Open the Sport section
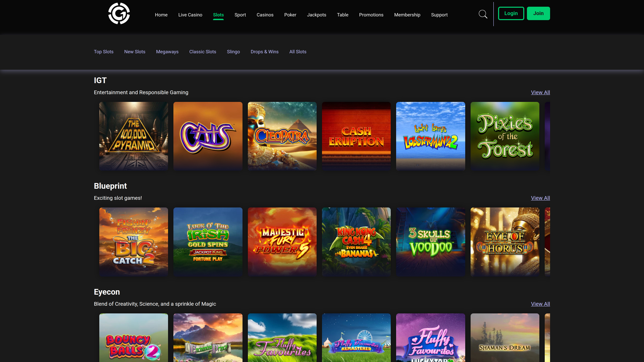This screenshot has width=644, height=362. coord(240,15)
